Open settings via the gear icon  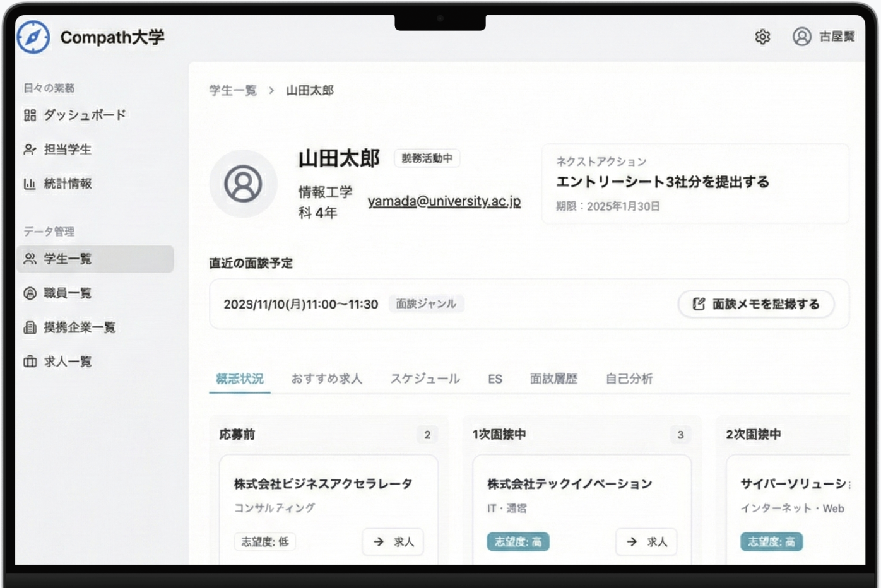pos(762,37)
